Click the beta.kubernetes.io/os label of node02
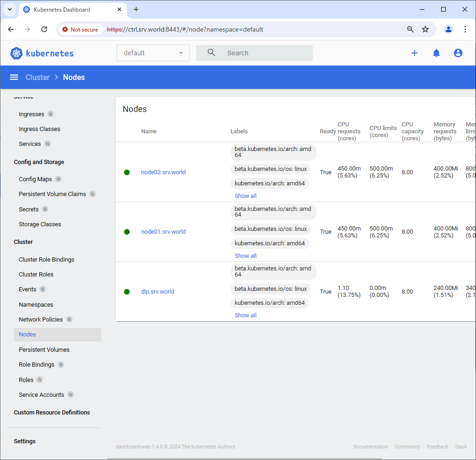Viewport: 476px width, 460px height. 271,169
